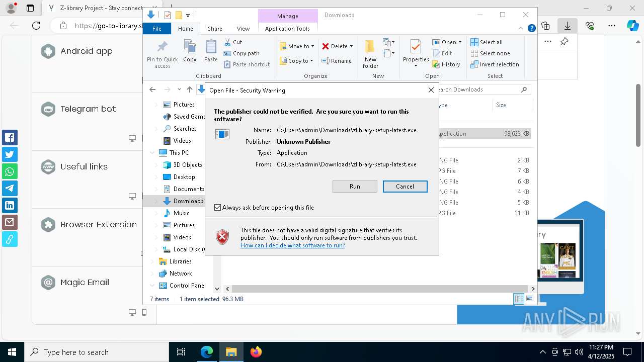
Task: Open Edge downloads toolbar icon
Action: coord(567,26)
